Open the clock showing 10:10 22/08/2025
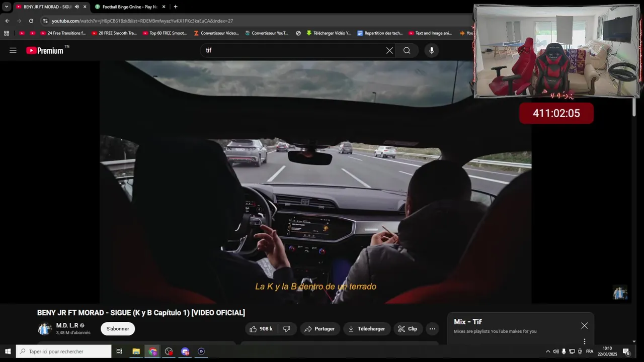Screen dimensions: 644x362 (x=608, y=351)
